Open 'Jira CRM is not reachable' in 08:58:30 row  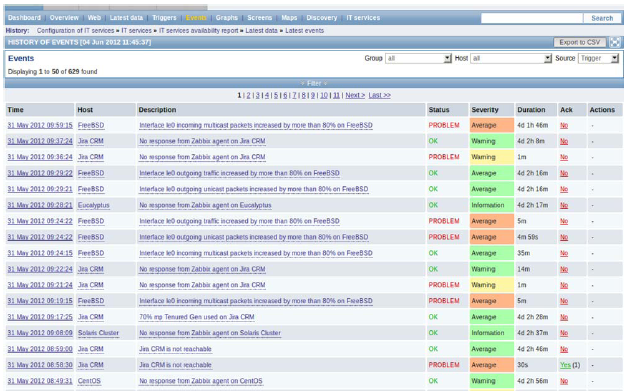pyautogui.click(x=175, y=365)
